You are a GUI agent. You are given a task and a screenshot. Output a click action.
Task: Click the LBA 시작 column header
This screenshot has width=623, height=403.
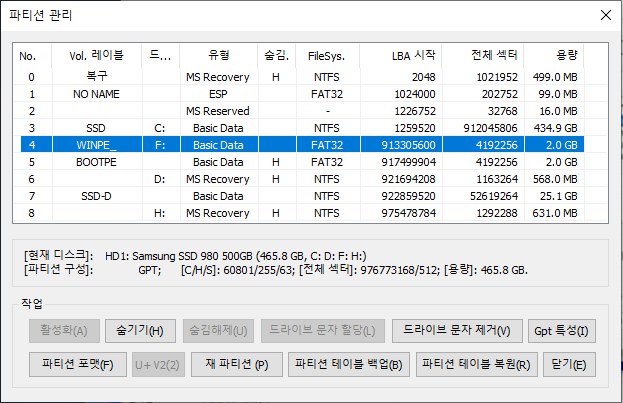400,56
